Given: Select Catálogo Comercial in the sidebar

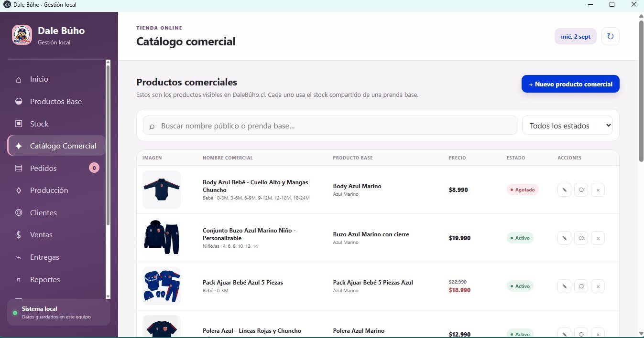Looking at the screenshot, I should (x=56, y=146).
